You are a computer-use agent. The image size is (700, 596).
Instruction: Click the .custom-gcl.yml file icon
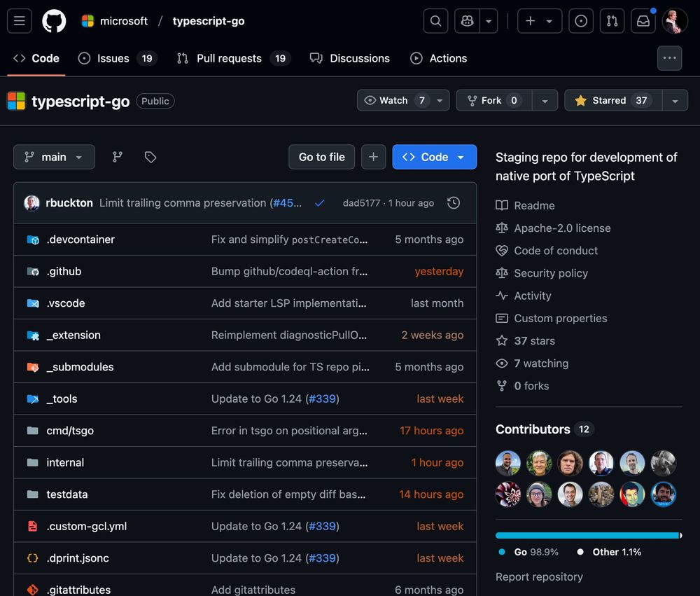click(x=33, y=526)
